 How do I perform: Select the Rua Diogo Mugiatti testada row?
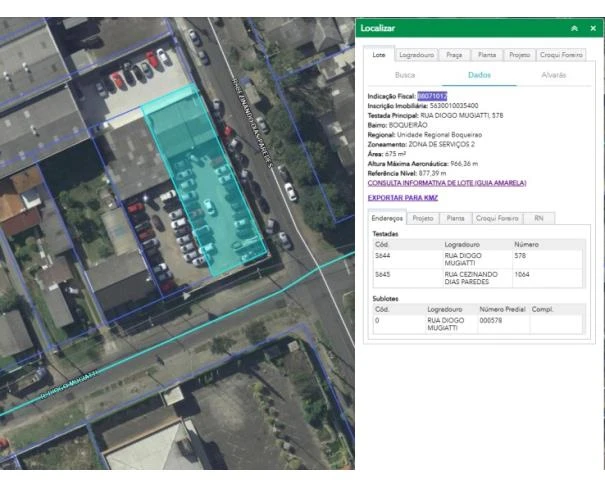coord(478,259)
